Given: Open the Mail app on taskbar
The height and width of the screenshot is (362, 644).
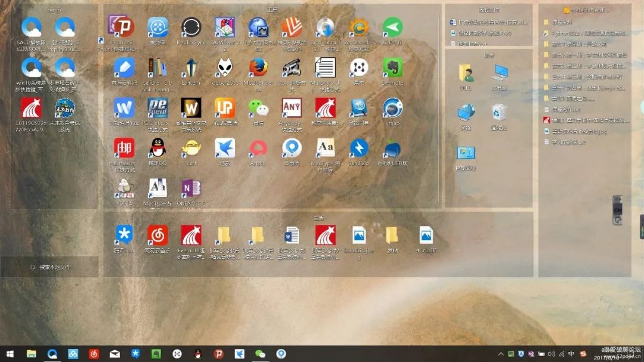Looking at the screenshot, I should tap(114, 354).
